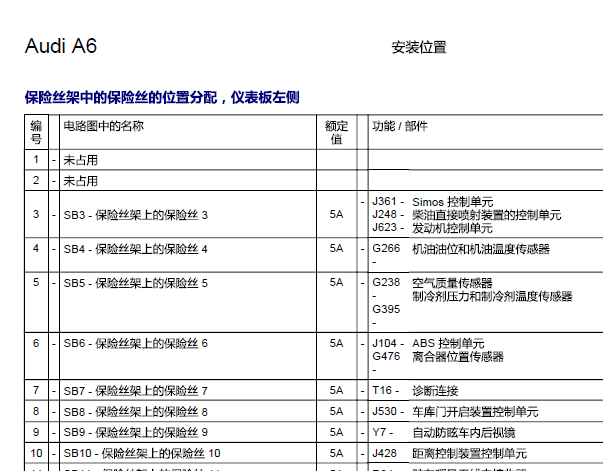Click '自动防眩车内后视镜' text
This screenshot has width=603, height=471.
click(x=463, y=433)
